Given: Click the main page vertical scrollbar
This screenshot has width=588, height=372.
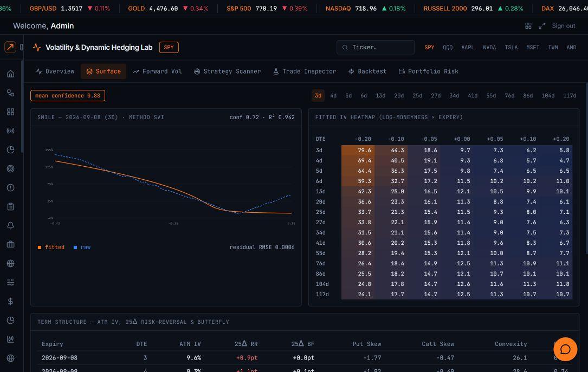Looking at the screenshot, I should pos(586,168).
